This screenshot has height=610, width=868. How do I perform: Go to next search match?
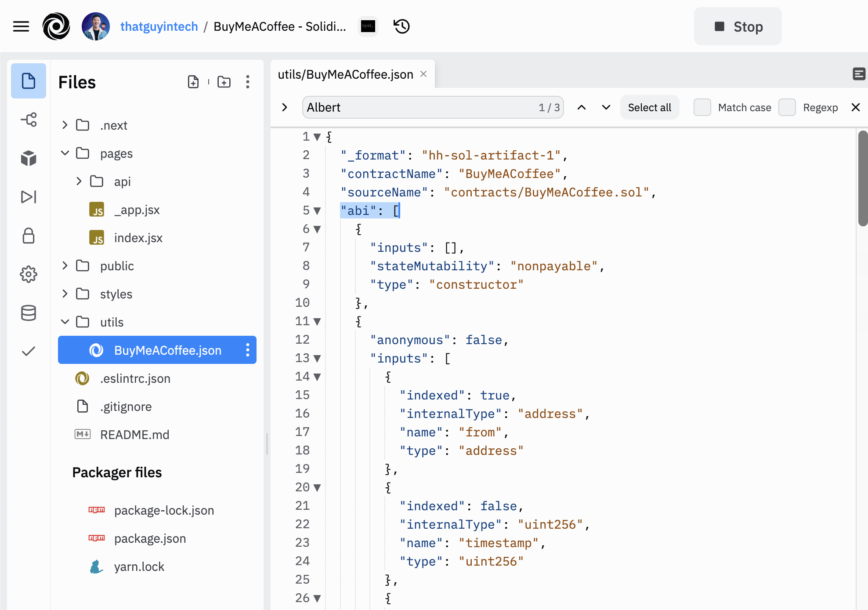tap(606, 107)
